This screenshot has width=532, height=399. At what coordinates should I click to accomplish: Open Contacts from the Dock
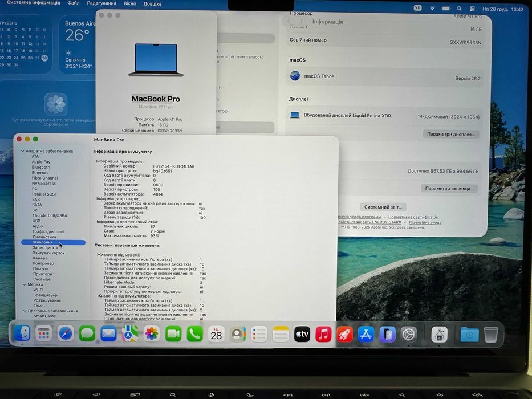[238, 334]
